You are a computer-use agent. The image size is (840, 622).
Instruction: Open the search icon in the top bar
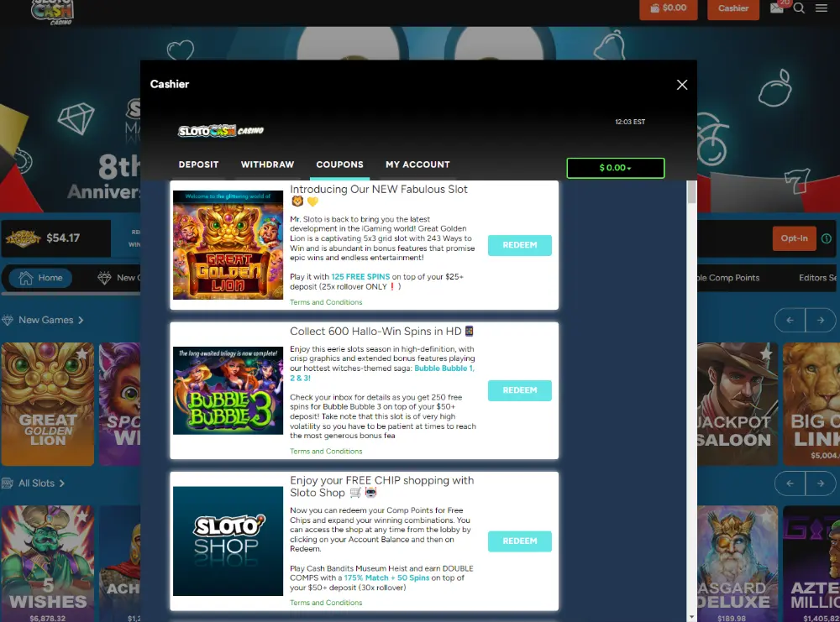[x=799, y=8]
